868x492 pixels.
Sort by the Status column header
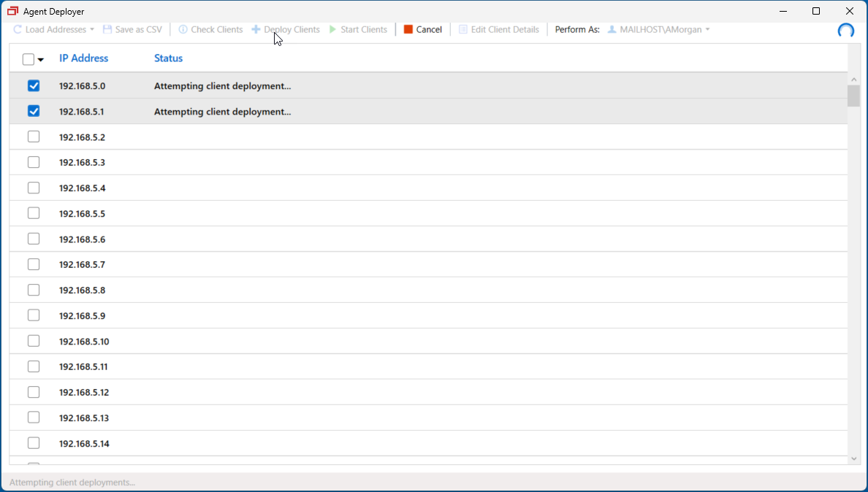click(x=168, y=58)
